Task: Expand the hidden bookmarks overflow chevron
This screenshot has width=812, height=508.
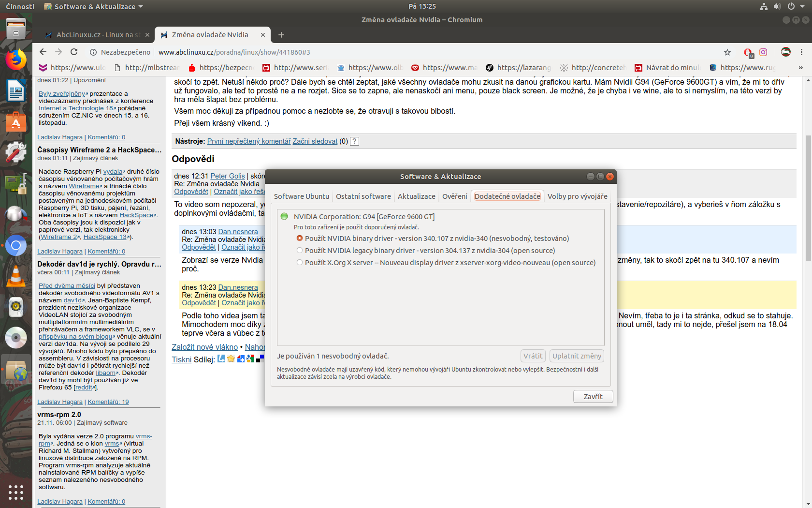Action: pos(801,68)
